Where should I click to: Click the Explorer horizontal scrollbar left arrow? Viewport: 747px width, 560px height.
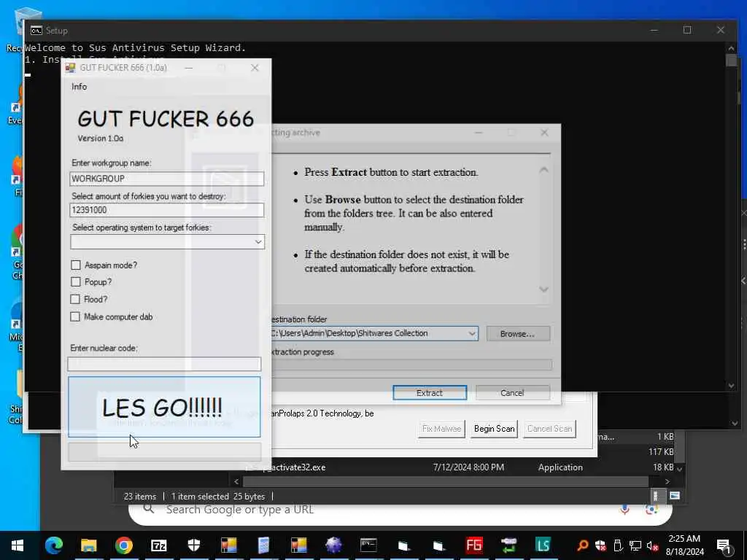click(x=236, y=481)
